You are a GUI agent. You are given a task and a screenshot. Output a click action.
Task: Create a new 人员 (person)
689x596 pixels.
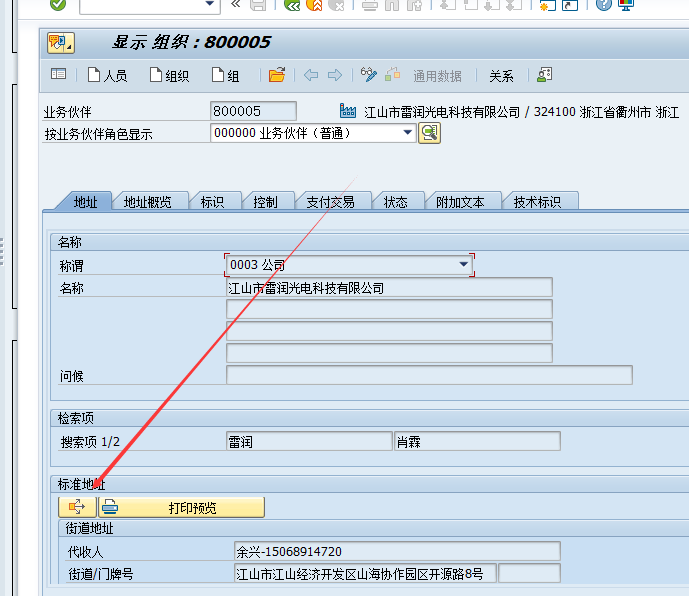[x=107, y=75]
